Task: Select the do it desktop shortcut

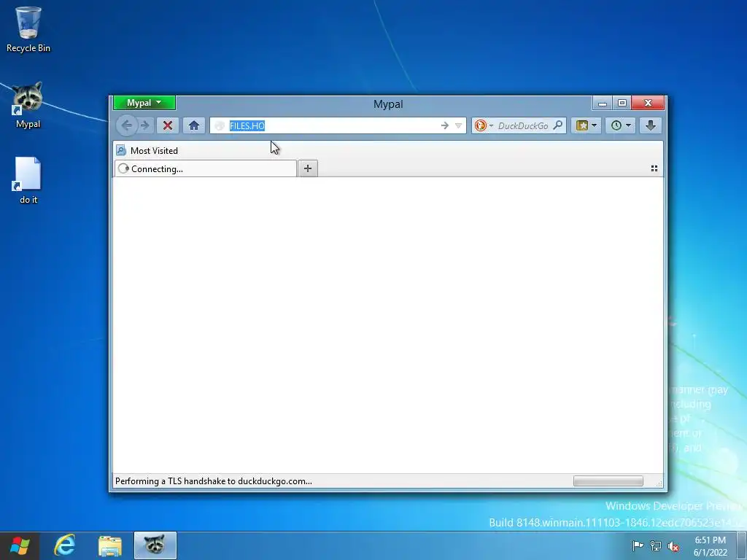Action: point(28,181)
